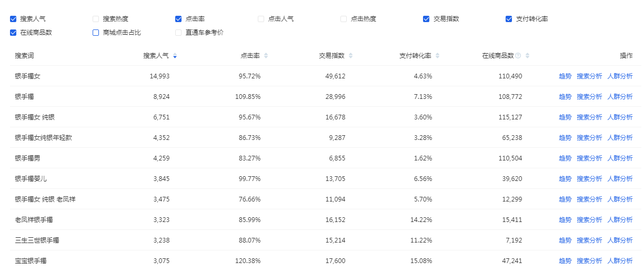Sort by 搜索人气 column arrow icon
The height and width of the screenshot is (272, 644).
click(x=175, y=56)
